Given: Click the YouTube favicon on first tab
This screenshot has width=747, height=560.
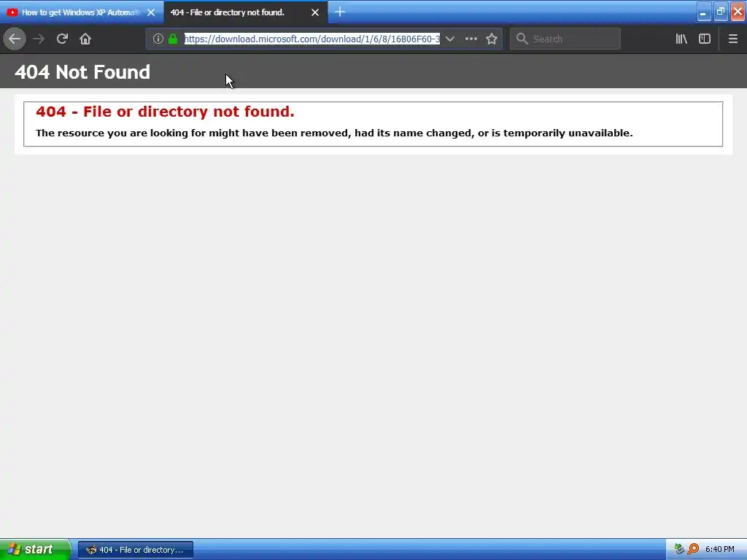Looking at the screenshot, I should 12,12.
